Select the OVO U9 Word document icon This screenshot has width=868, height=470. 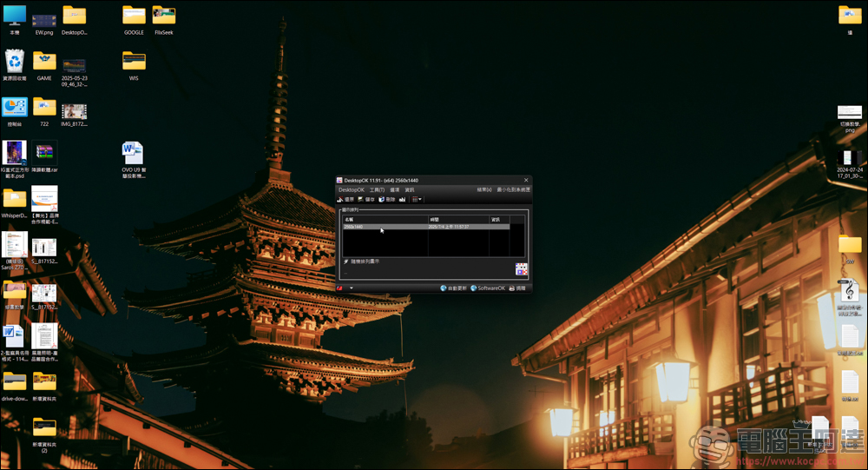point(134,160)
